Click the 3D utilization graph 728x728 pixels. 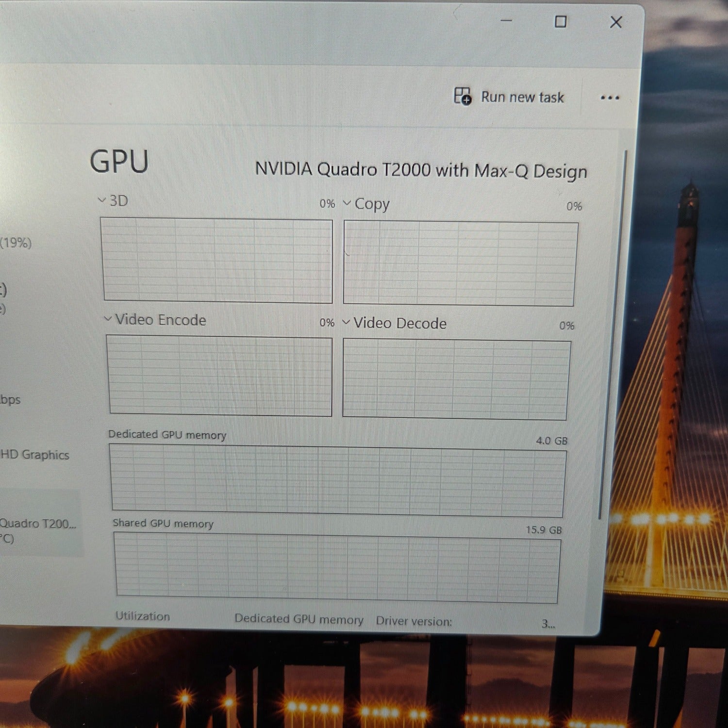click(217, 260)
